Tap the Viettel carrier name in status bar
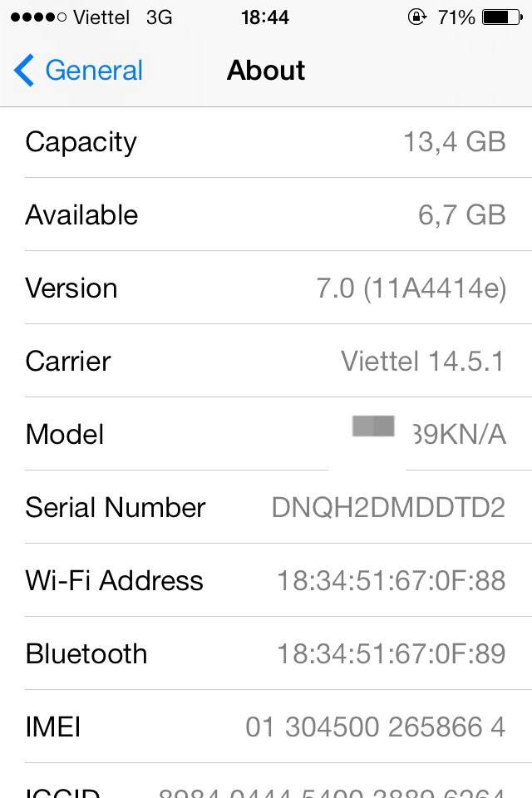Viewport: 532px width, 798px height. tap(101, 17)
